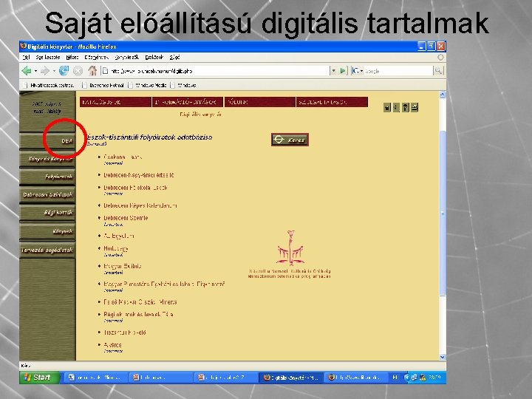Image resolution: width=532 pixels, height=399 pixels.
Task: Open the search engine selector dropdown
Action: (x=361, y=71)
